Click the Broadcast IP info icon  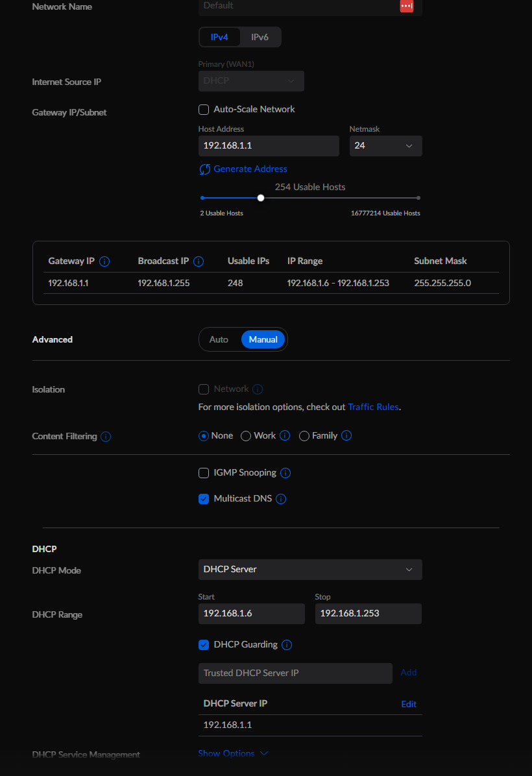pyautogui.click(x=199, y=261)
